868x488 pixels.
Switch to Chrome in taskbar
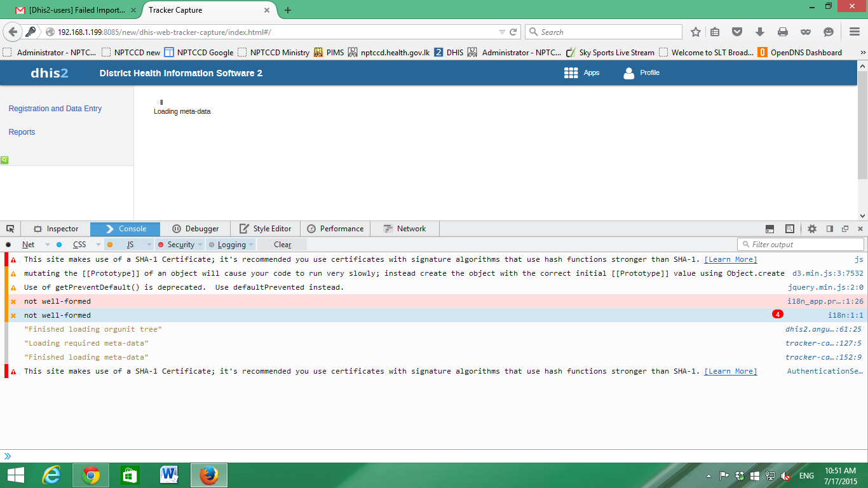[91, 475]
